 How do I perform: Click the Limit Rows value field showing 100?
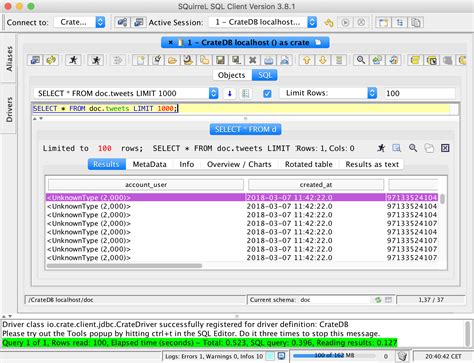tap(420, 93)
